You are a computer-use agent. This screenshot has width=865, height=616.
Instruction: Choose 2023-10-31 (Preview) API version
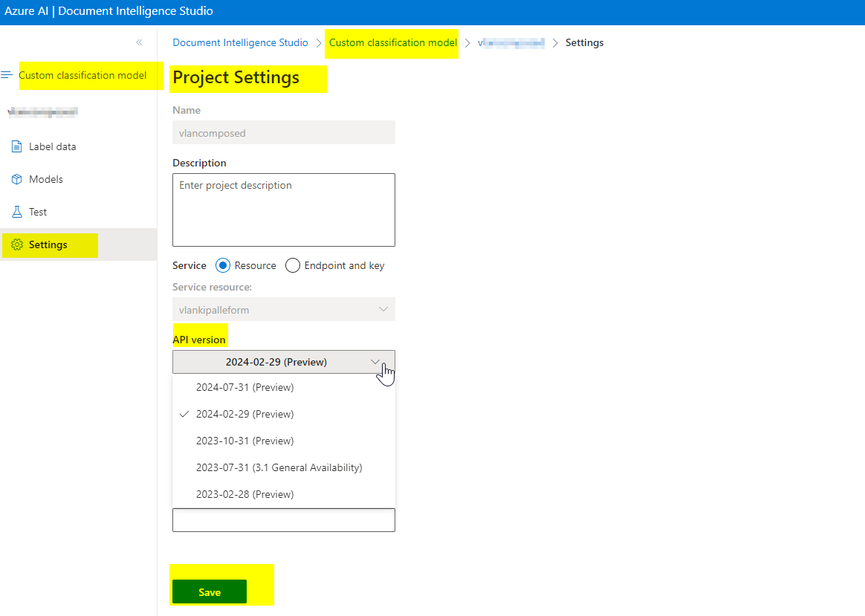[284, 441]
